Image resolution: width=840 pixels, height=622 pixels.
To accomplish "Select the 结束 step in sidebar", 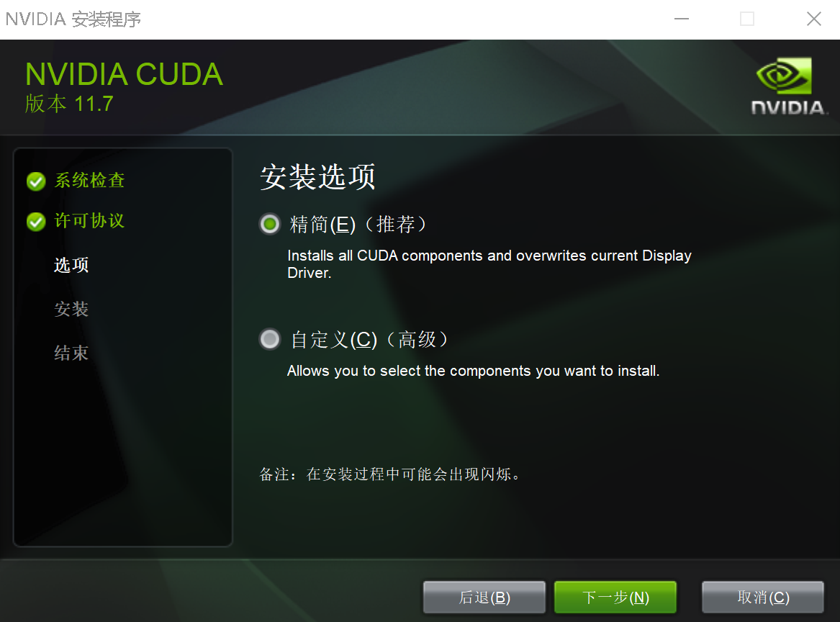I will click(x=71, y=353).
